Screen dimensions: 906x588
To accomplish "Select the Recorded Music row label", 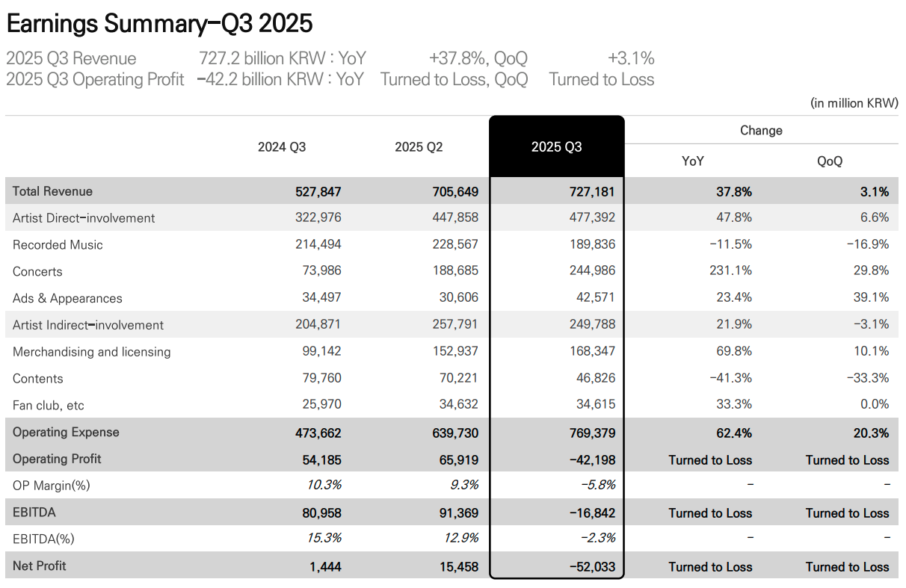I will (58, 245).
